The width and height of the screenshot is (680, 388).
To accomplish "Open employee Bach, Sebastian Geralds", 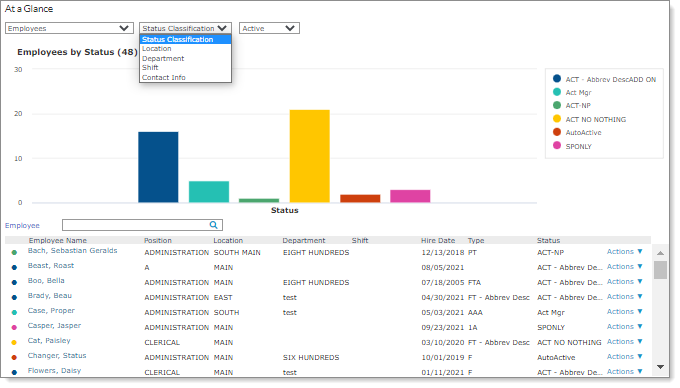I will 72,251.
